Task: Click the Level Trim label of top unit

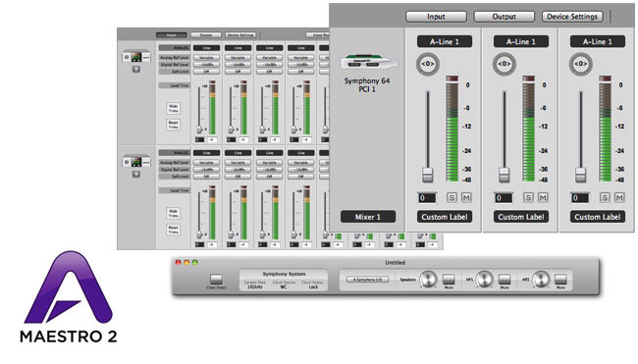Action: coord(174,85)
